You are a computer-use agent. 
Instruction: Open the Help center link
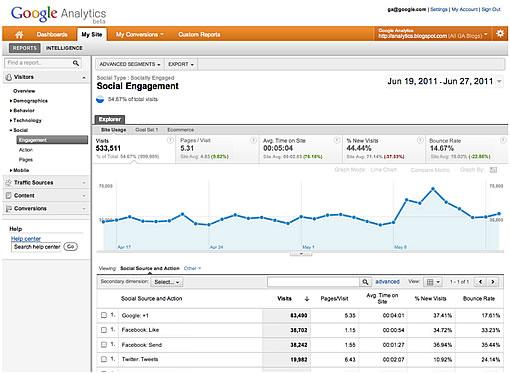click(26, 239)
